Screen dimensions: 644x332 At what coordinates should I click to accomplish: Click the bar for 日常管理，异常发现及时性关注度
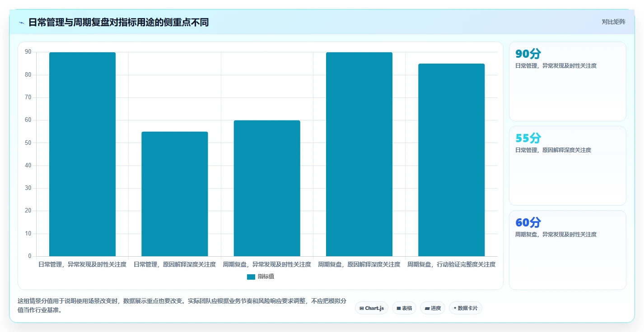(x=82, y=154)
